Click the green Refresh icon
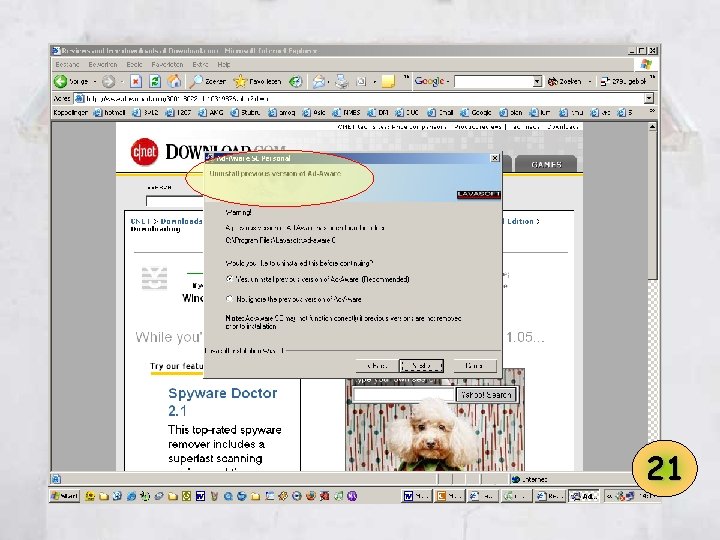 click(155, 82)
